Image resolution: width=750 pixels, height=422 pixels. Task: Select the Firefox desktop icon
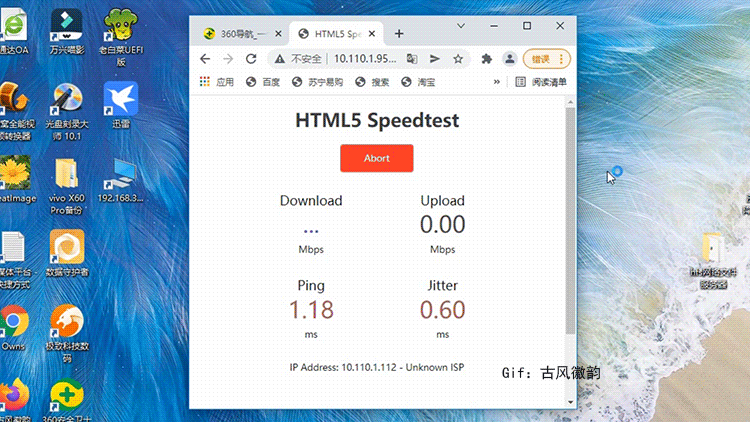coord(14,400)
